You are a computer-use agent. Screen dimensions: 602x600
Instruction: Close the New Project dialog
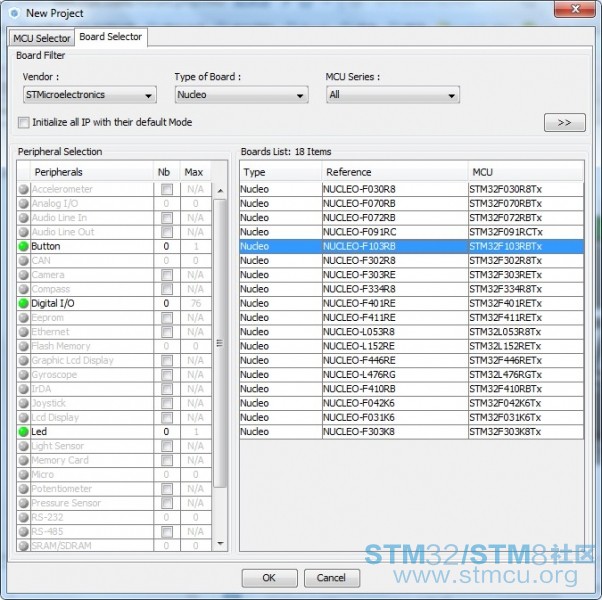click(575, 9)
